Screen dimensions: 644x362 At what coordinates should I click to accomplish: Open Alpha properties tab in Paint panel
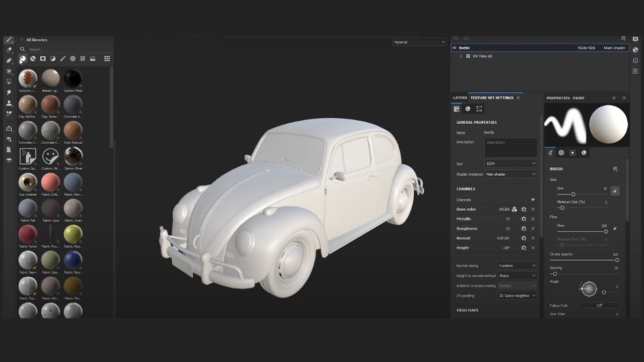561,153
